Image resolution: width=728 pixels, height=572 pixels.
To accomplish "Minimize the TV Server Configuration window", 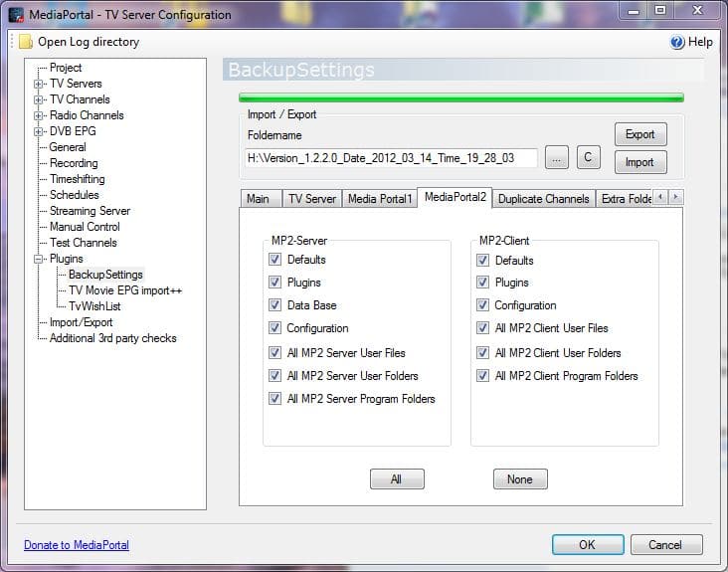I will (634, 10).
